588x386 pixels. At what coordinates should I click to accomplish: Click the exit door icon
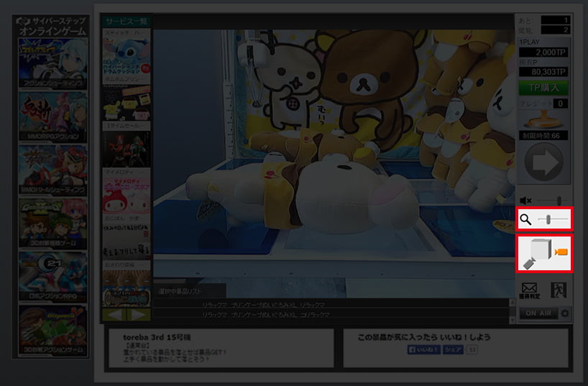(558, 290)
